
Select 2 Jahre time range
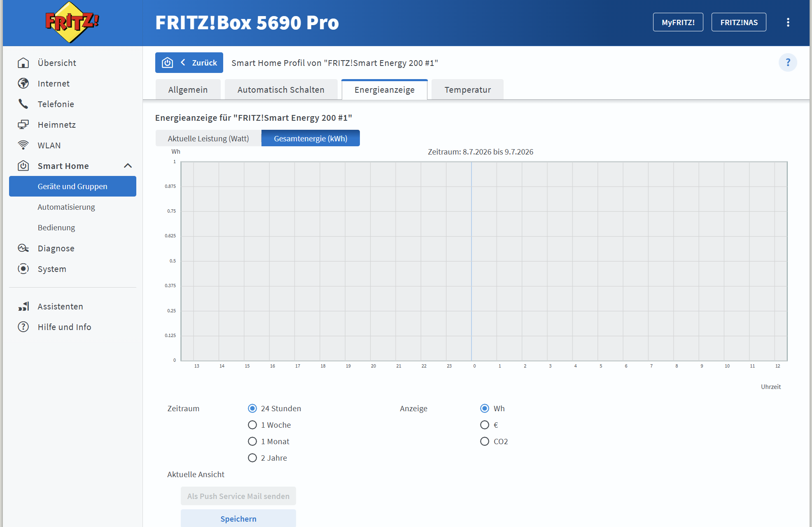pyautogui.click(x=252, y=458)
